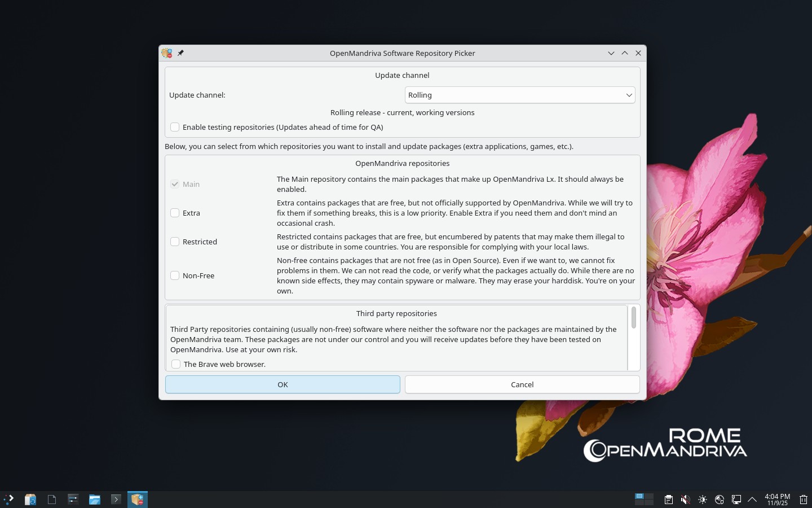The height and width of the screenshot is (508, 812).
Task: Open the Dolphin file manager folder icon
Action: pyautogui.click(x=94, y=499)
